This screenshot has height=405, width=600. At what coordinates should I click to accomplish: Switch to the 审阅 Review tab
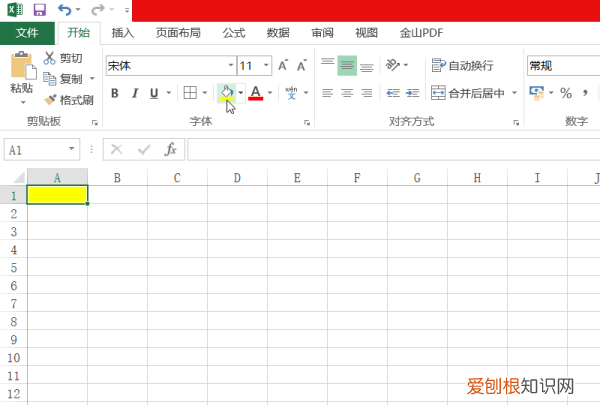click(323, 33)
